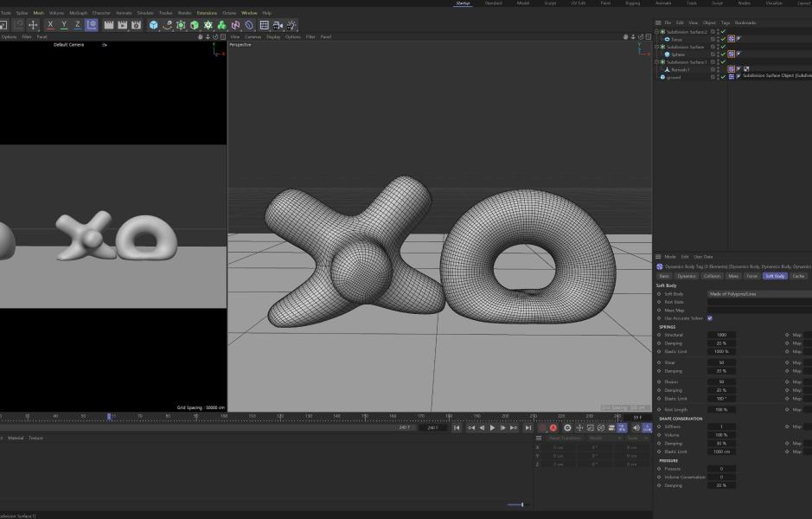Click the Camera object toolbar icon
Image resolution: width=812 pixels, height=519 pixels.
[278, 25]
